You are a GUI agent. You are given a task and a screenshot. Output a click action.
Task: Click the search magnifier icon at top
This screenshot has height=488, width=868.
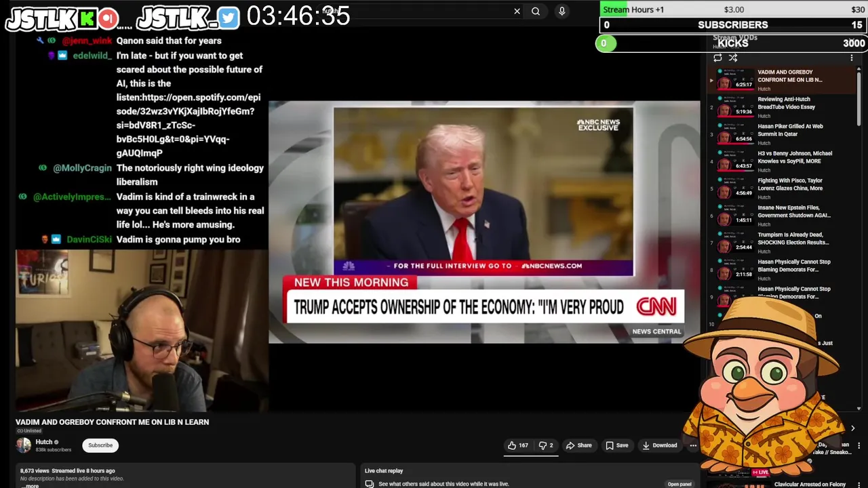pos(536,11)
